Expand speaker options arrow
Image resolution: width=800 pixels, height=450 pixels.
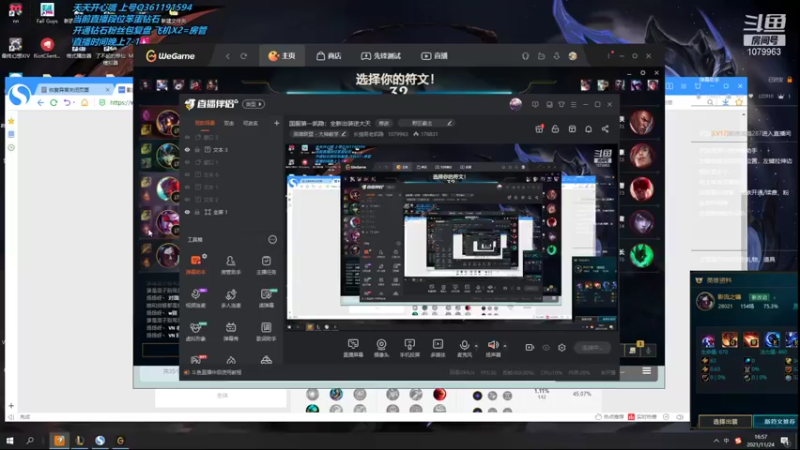[505, 346]
